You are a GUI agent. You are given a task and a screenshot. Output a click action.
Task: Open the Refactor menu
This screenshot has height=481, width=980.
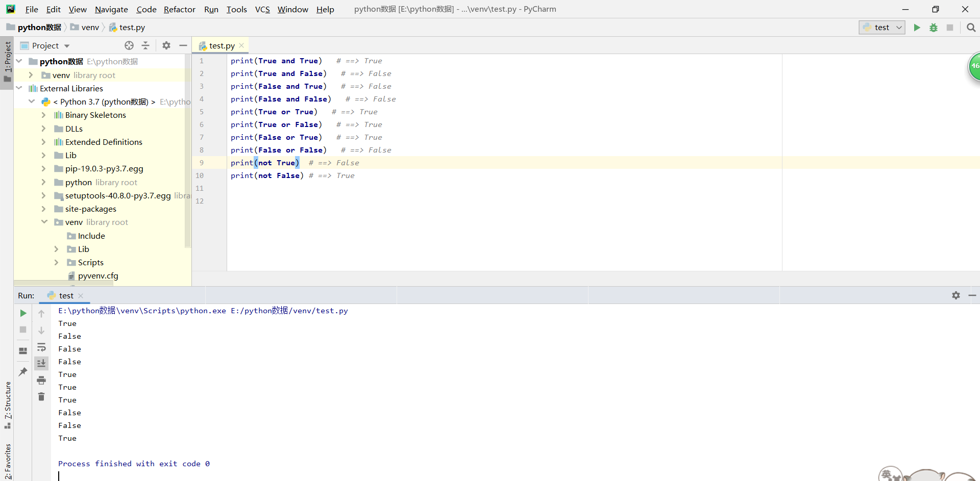(179, 9)
